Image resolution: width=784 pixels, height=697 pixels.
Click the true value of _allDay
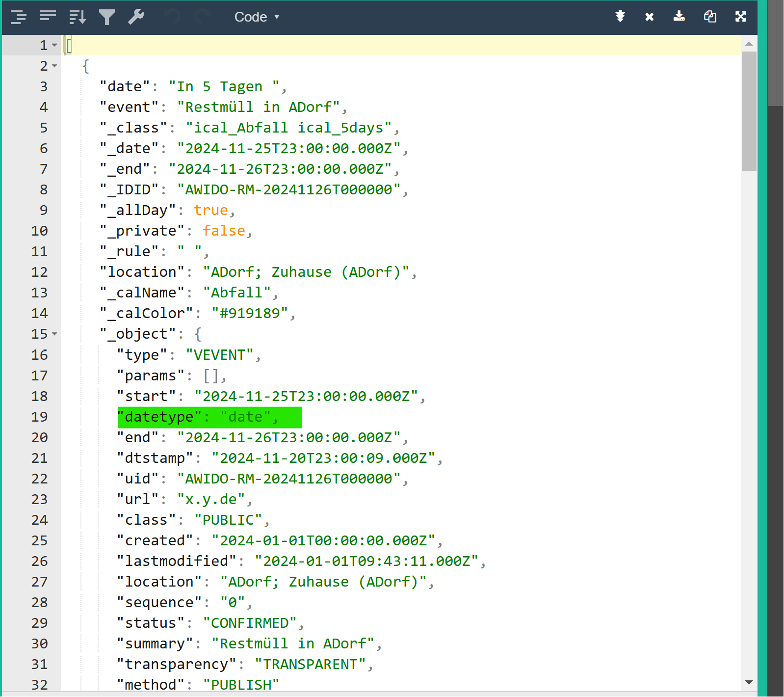pyautogui.click(x=211, y=210)
